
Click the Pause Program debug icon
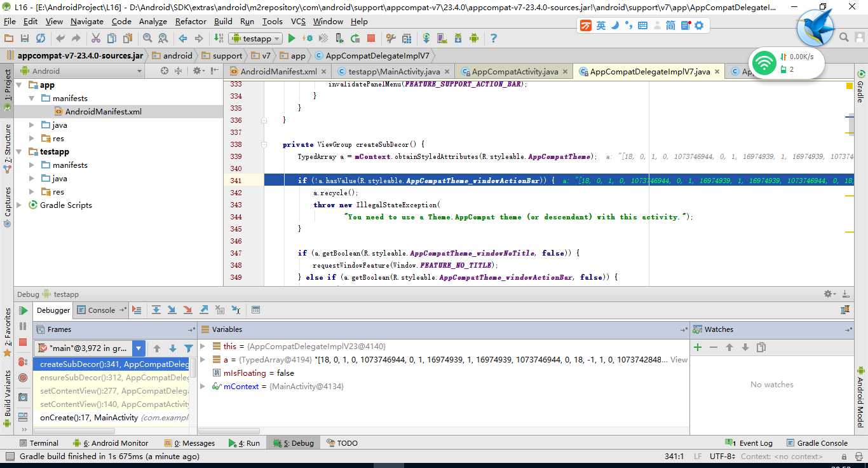pyautogui.click(x=23, y=326)
